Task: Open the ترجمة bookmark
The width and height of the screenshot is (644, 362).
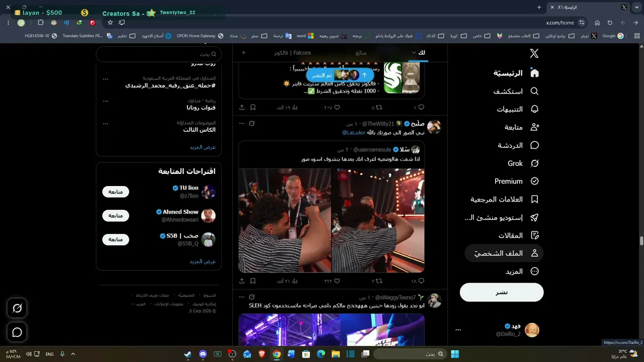Action: (283, 36)
